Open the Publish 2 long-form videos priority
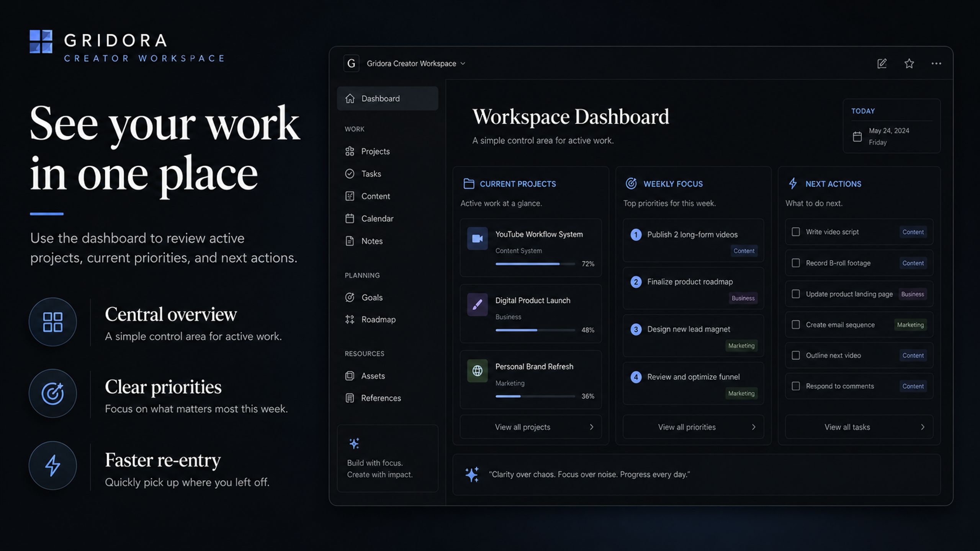Screen dimensions: 980x551 693,241
